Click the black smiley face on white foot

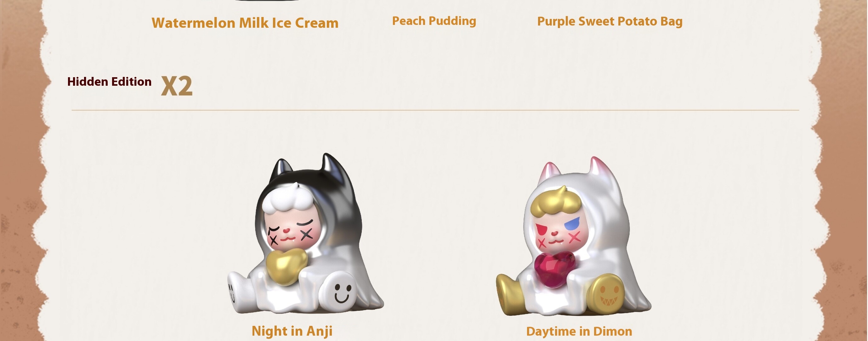click(x=342, y=292)
